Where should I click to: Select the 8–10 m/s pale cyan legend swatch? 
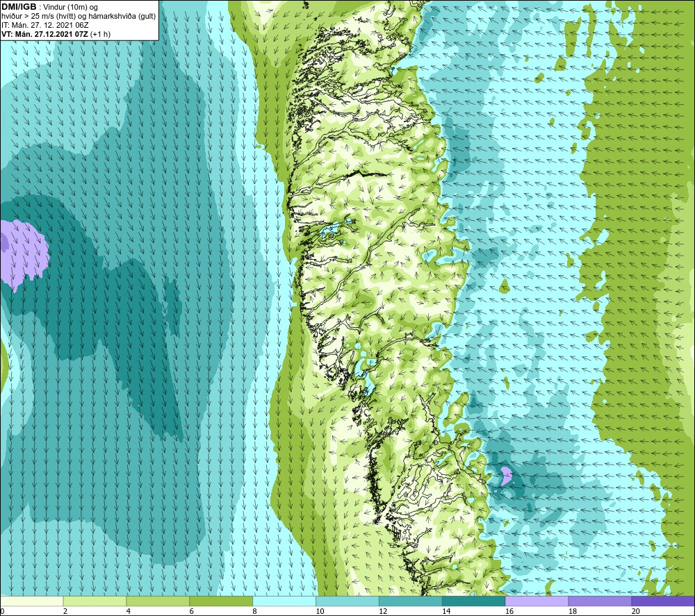click(284, 601)
